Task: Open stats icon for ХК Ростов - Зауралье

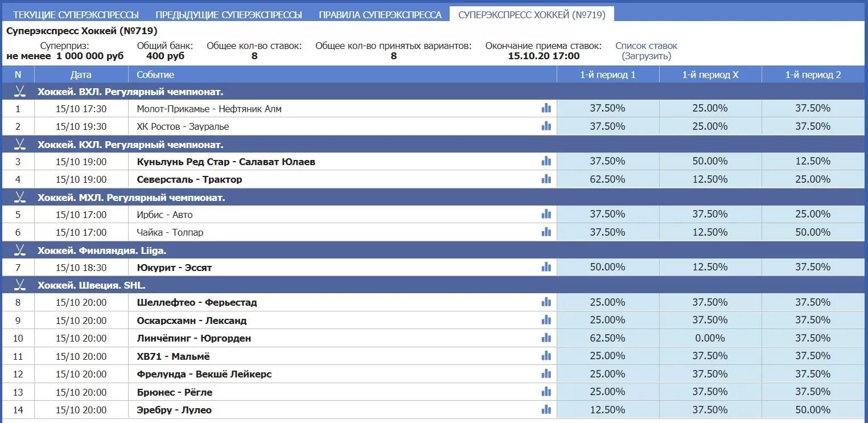Action: click(x=546, y=126)
